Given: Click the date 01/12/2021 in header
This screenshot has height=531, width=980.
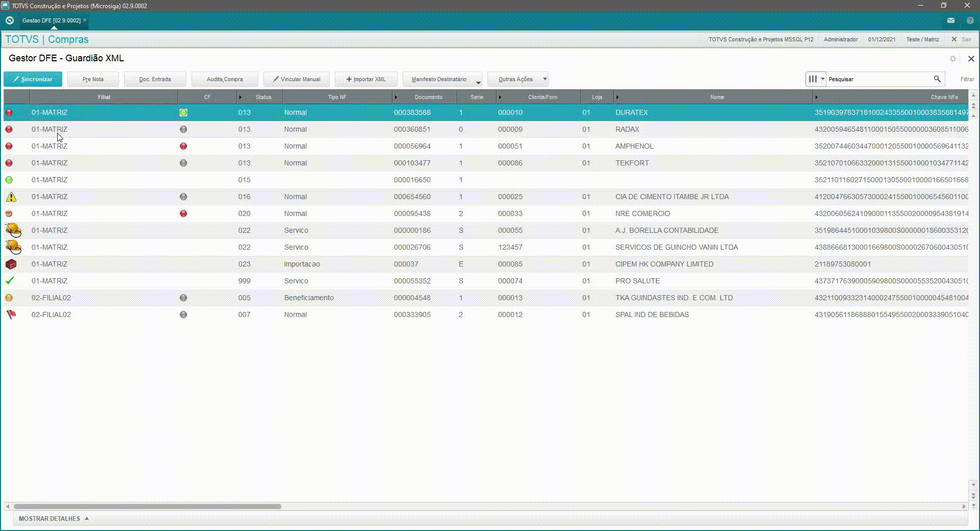Looking at the screenshot, I should click(881, 39).
